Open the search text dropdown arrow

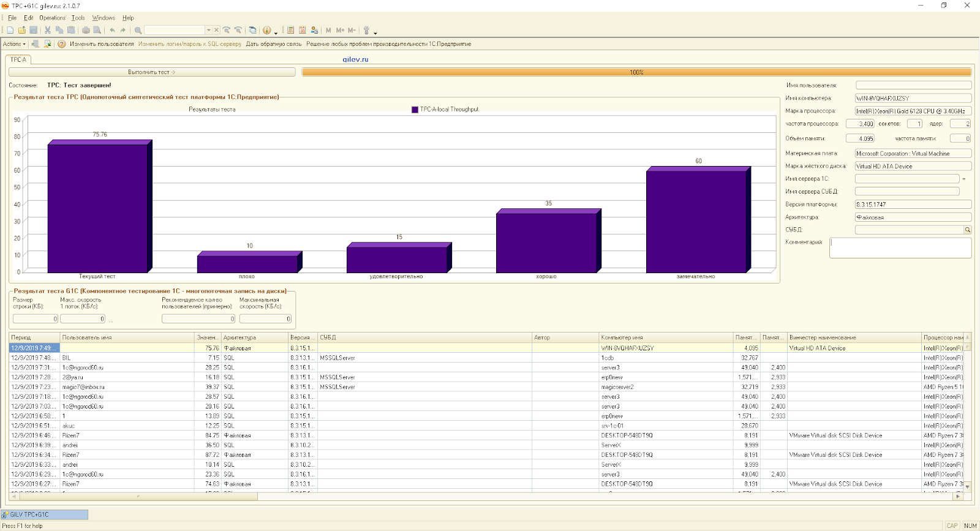[x=208, y=30]
